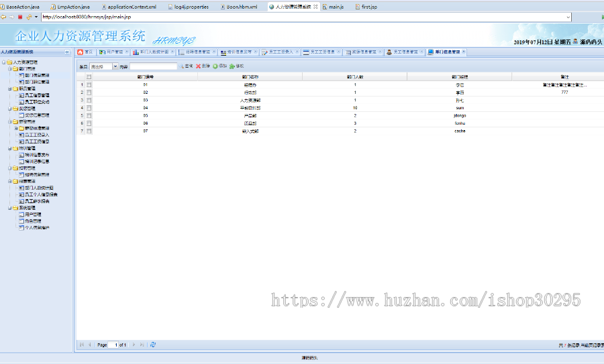This screenshot has height=364, width=604.
Task: Click the page number input box
Action: tap(113, 345)
